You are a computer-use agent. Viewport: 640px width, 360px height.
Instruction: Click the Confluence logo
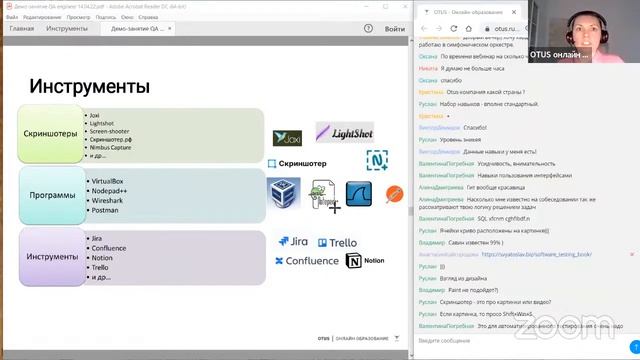[x=307, y=261]
